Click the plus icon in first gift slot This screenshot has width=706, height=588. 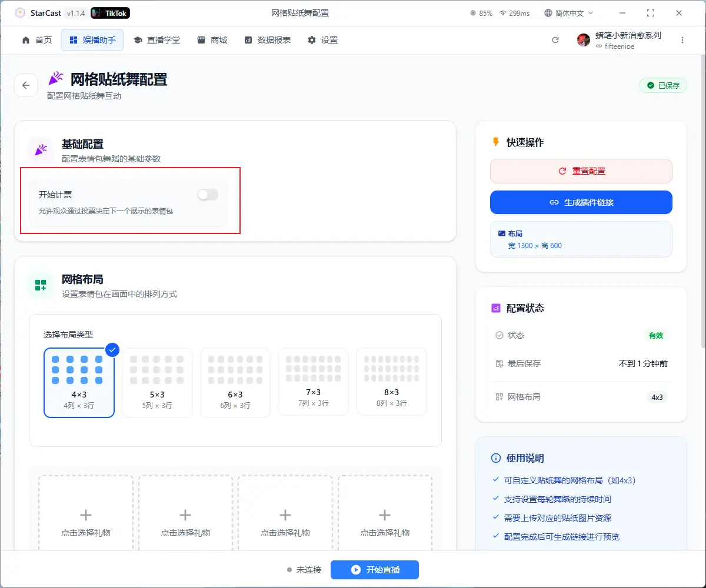tap(86, 516)
